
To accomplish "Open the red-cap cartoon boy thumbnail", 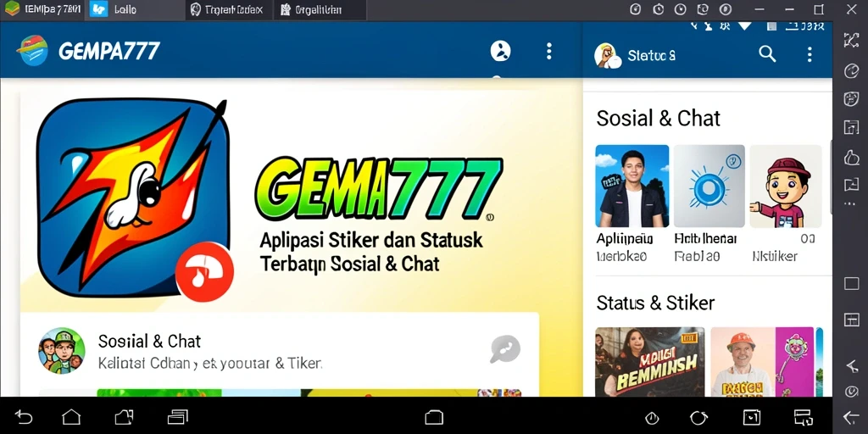I will click(x=786, y=186).
